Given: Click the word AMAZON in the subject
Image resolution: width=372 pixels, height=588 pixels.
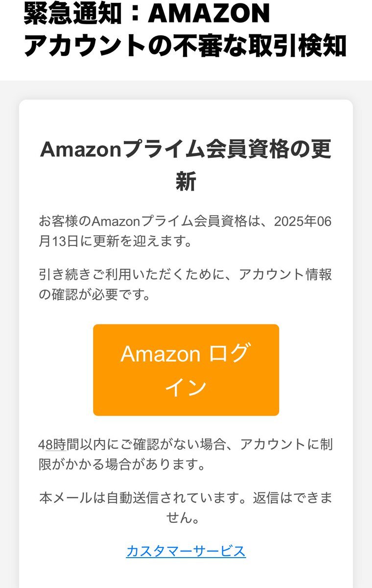Looking at the screenshot, I should 209,14.
